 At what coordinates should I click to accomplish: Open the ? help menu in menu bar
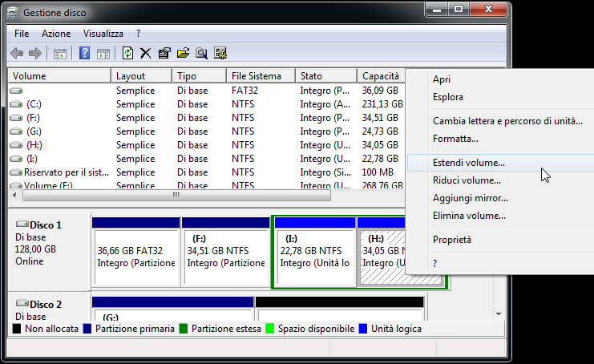pyautogui.click(x=138, y=34)
